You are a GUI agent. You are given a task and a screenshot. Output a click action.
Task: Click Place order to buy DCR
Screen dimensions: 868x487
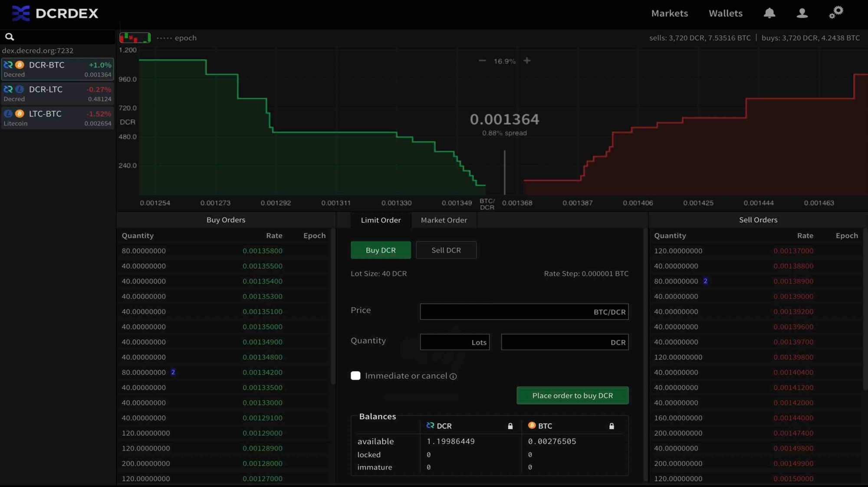pos(572,395)
